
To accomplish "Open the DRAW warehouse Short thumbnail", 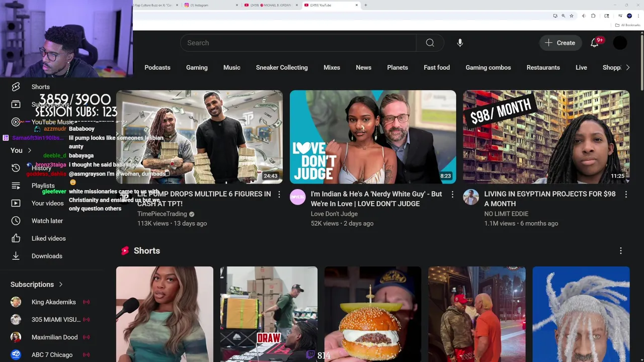I will tap(269, 314).
